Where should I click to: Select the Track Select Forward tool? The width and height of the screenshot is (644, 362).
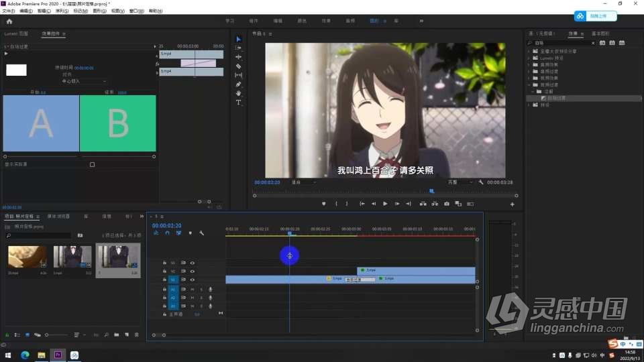239,48
